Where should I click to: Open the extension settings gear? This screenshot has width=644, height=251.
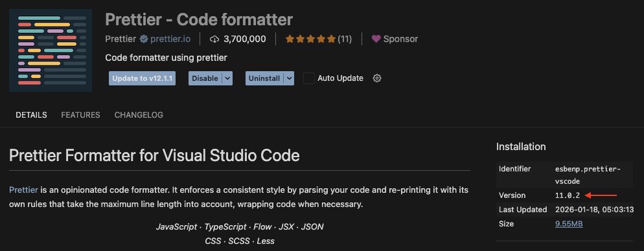pyautogui.click(x=377, y=78)
